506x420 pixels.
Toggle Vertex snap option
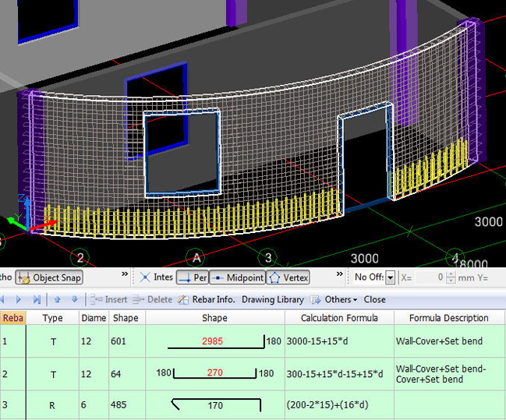coord(288,277)
